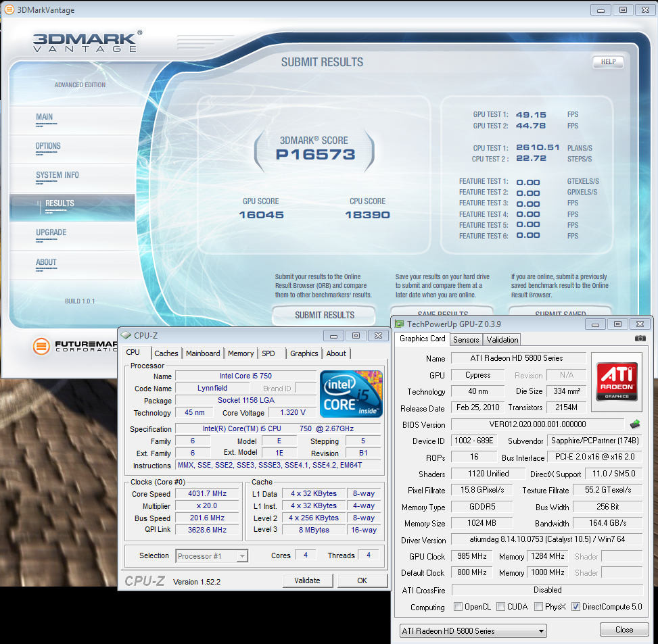This screenshot has height=644, width=658.
Task: Click the SUBMIT RESULTS button
Action: click(324, 315)
